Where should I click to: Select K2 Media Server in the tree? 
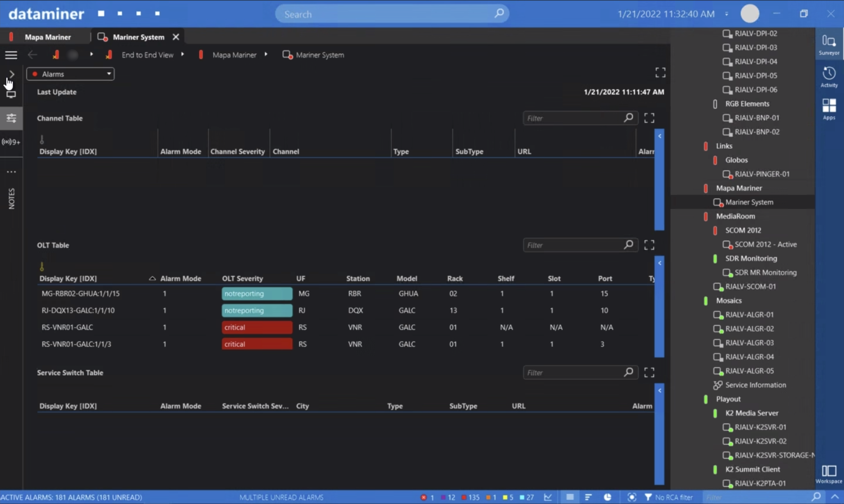click(752, 413)
